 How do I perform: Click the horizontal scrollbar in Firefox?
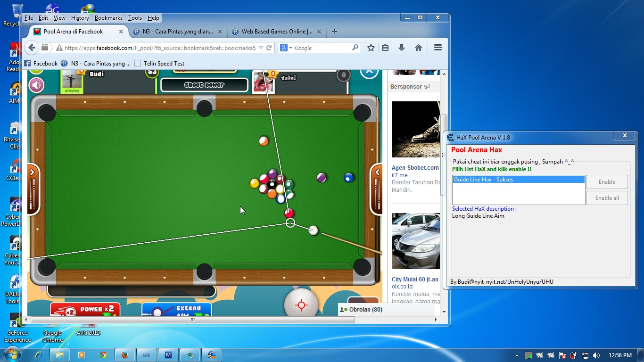pos(192,320)
